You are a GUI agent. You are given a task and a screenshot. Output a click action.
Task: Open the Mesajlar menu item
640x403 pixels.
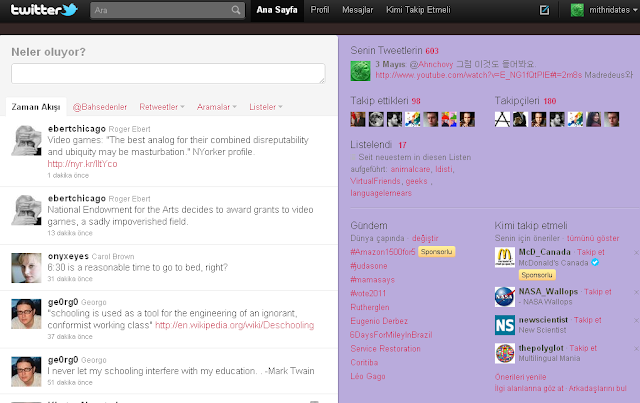(x=358, y=10)
